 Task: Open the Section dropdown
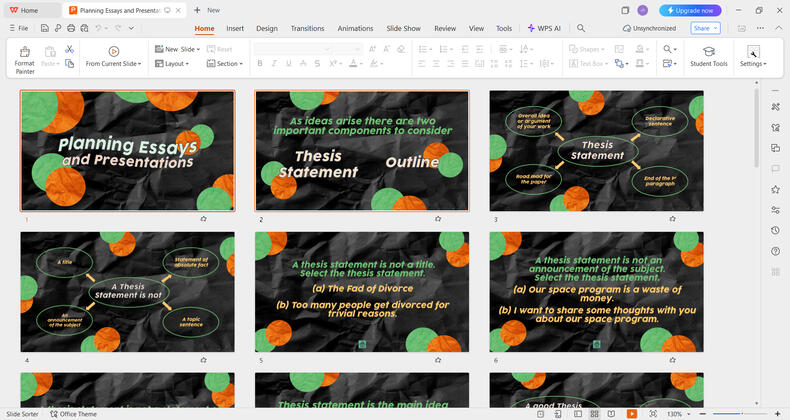coord(225,63)
